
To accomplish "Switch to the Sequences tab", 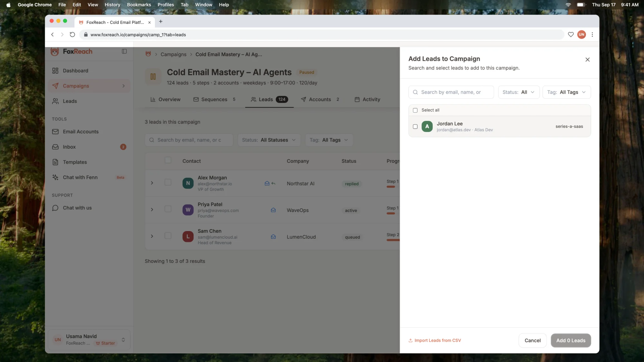I will click(214, 99).
